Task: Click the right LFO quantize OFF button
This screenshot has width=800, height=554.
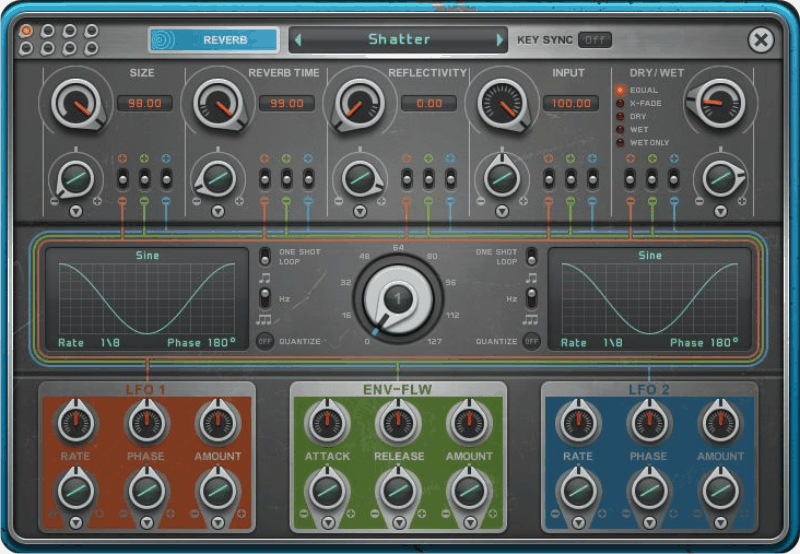Action: point(531,341)
